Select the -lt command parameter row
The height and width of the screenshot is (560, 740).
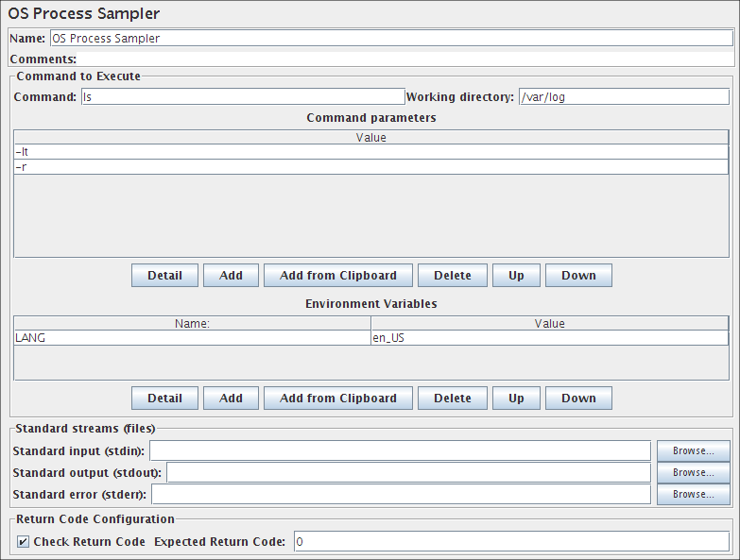click(370, 151)
